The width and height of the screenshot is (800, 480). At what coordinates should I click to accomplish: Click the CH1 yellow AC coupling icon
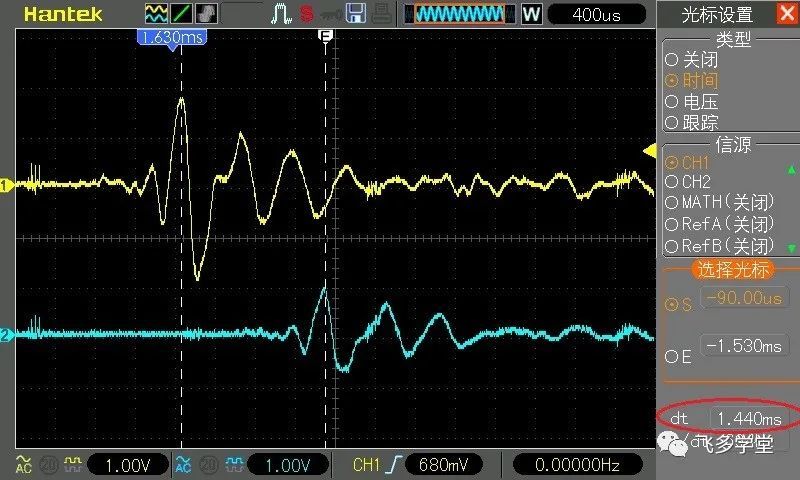(23, 464)
